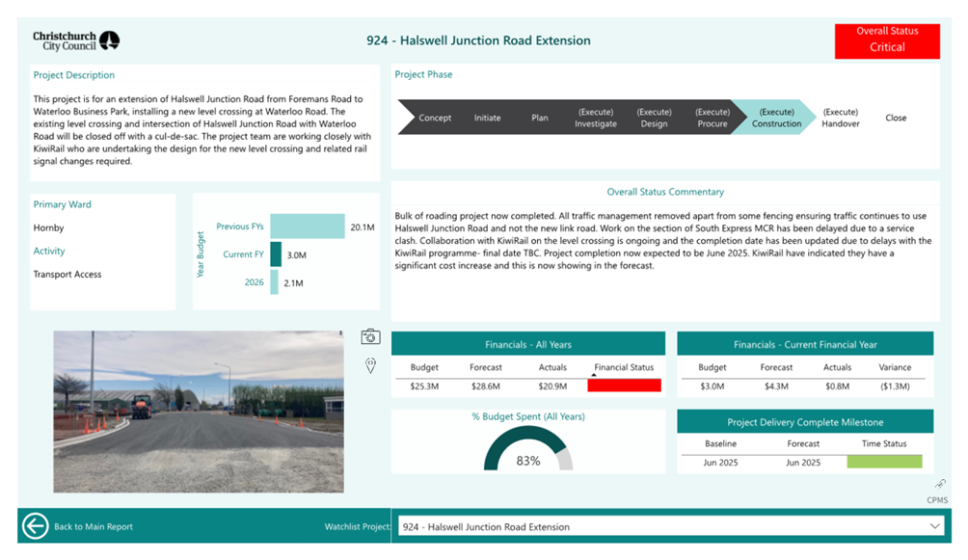Viewport: 968px width, 560px height.
Task: Click the green Time Status indicator
Action: pyautogui.click(x=884, y=462)
